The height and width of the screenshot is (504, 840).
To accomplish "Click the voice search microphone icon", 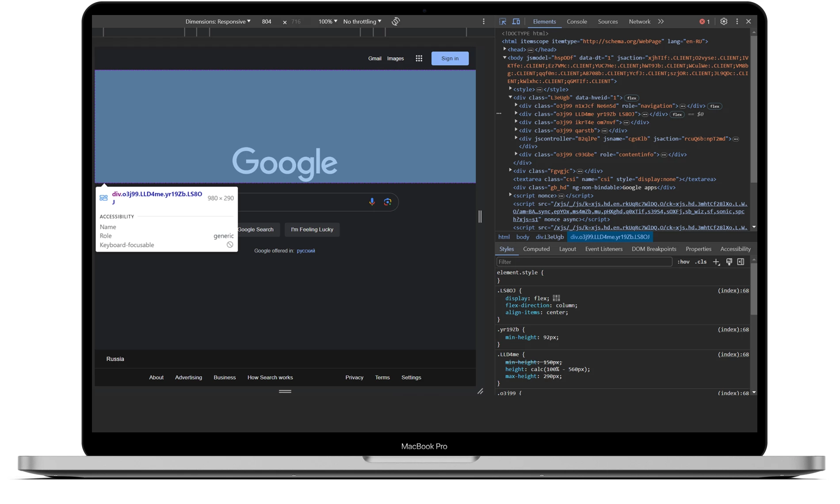I will click(x=372, y=202).
